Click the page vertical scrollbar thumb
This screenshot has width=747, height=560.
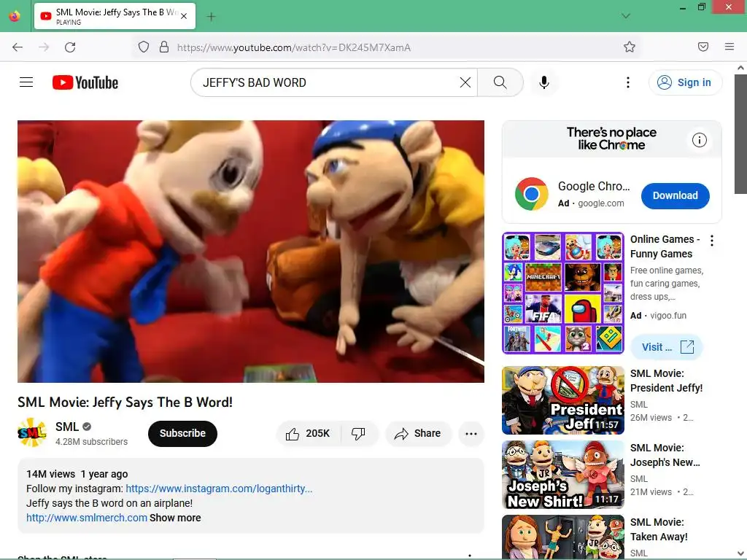point(740,134)
